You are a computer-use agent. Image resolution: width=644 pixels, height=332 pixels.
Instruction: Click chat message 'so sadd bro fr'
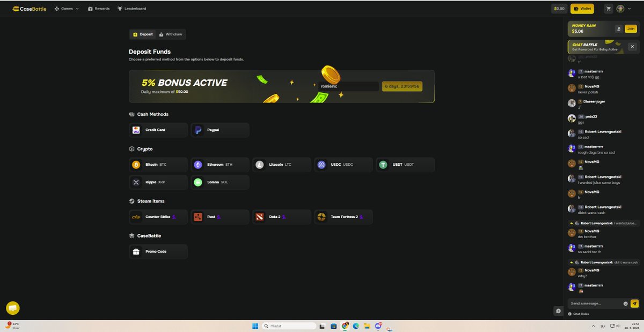click(590, 252)
